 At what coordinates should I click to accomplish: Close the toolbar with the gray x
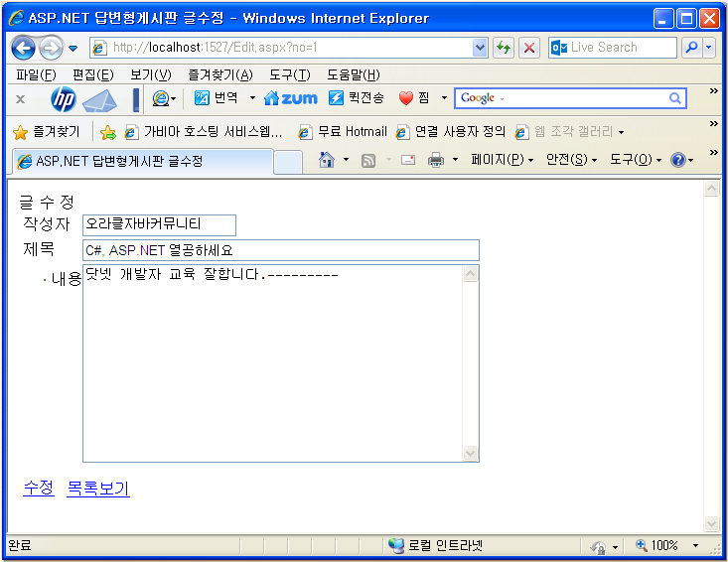(21, 99)
